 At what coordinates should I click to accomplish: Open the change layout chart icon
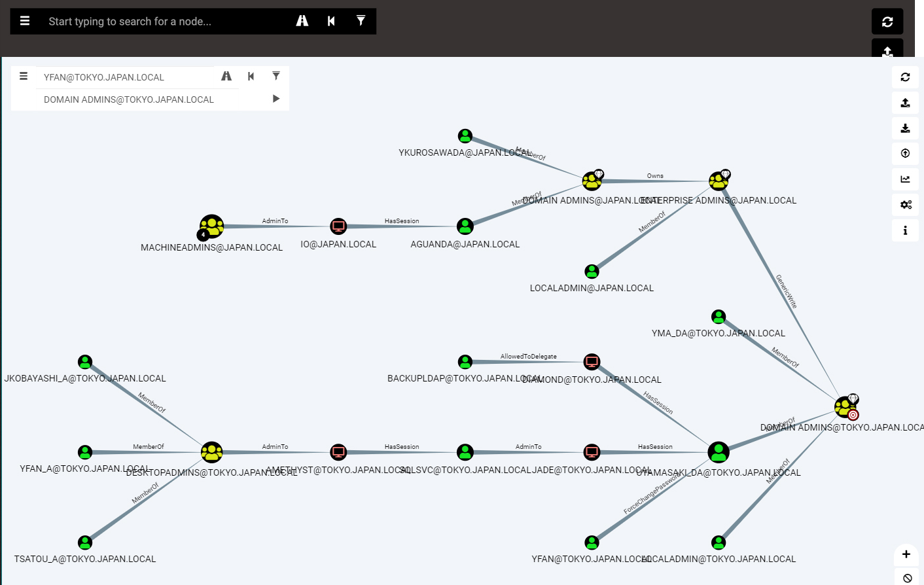point(906,179)
